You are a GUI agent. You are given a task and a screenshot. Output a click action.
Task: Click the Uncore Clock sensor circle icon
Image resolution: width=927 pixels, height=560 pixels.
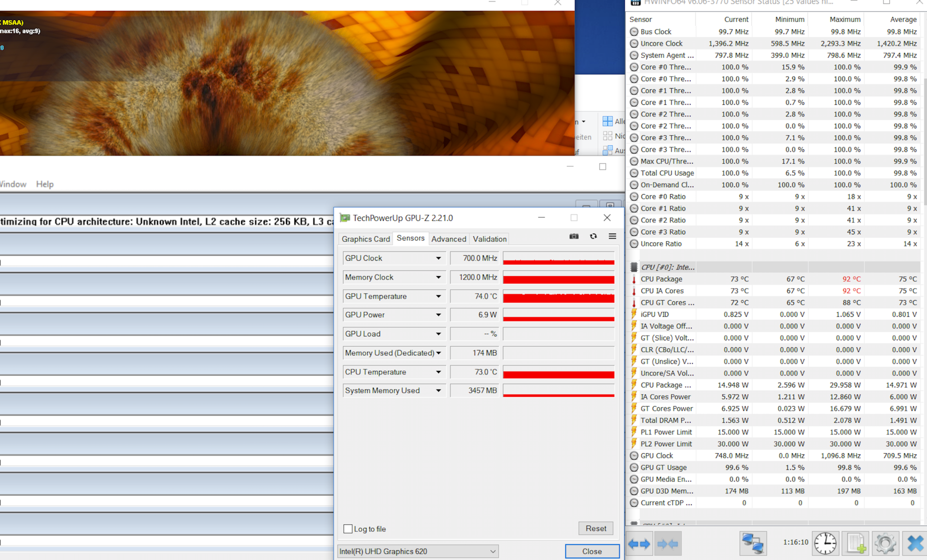click(x=634, y=43)
